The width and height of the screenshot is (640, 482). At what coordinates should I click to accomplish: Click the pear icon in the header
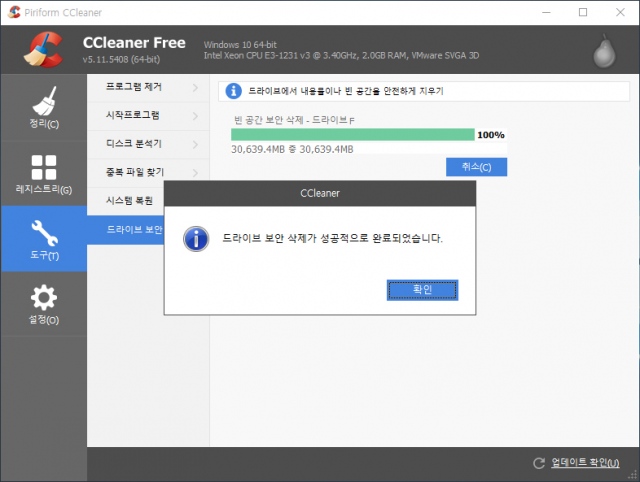tap(604, 51)
